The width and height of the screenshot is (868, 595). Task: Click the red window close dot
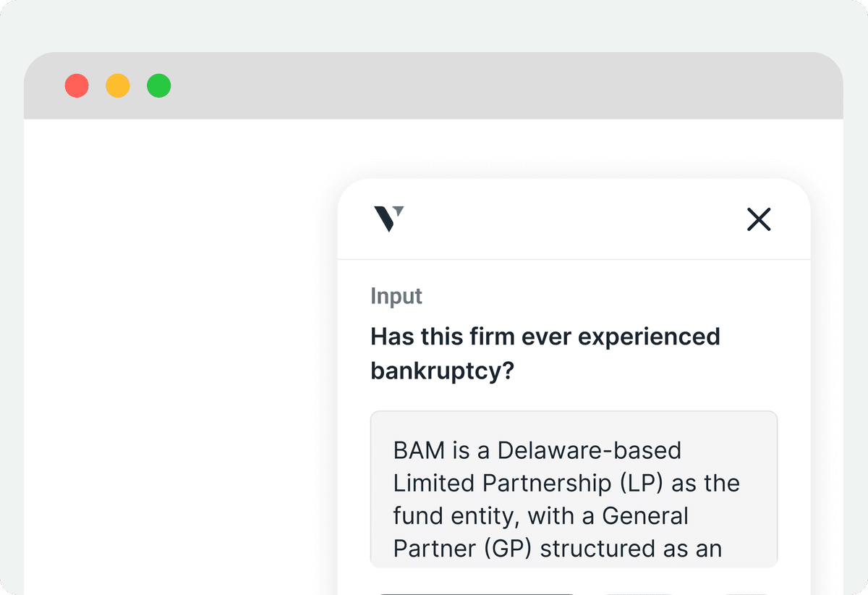pos(77,86)
